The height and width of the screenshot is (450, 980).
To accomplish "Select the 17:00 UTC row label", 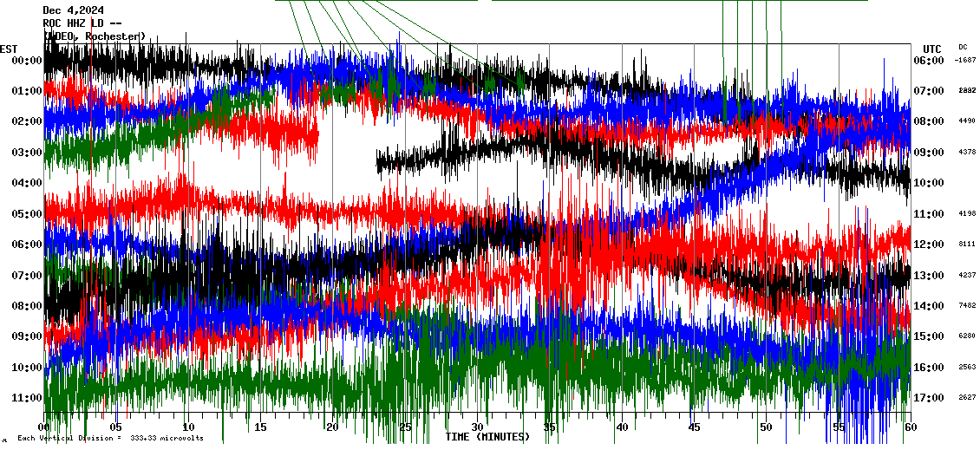I will pyautogui.click(x=929, y=398).
